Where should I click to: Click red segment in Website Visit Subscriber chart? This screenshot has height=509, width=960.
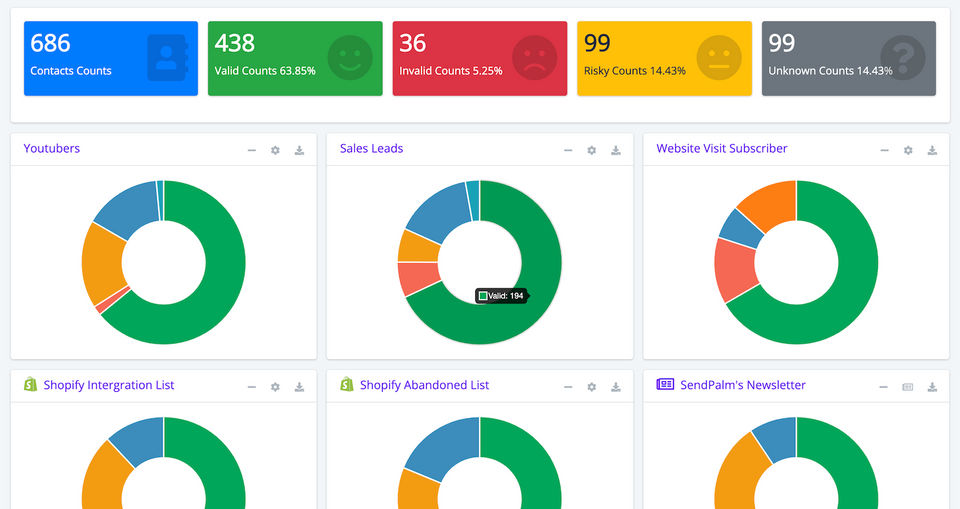735,270
